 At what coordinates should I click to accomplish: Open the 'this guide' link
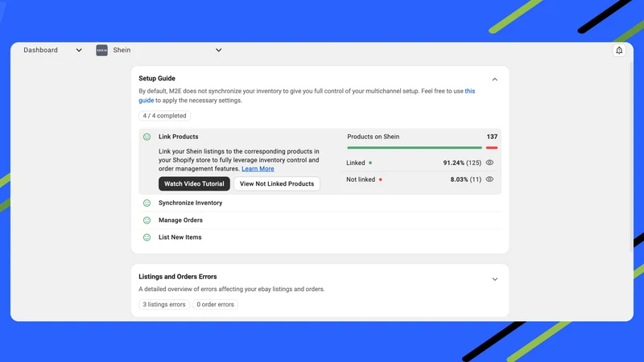coord(470,91)
